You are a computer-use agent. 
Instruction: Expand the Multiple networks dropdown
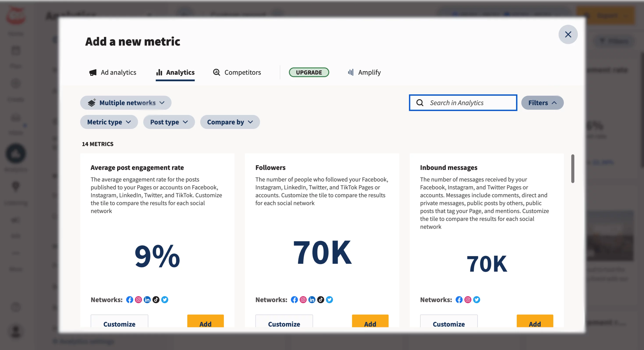[x=125, y=102]
